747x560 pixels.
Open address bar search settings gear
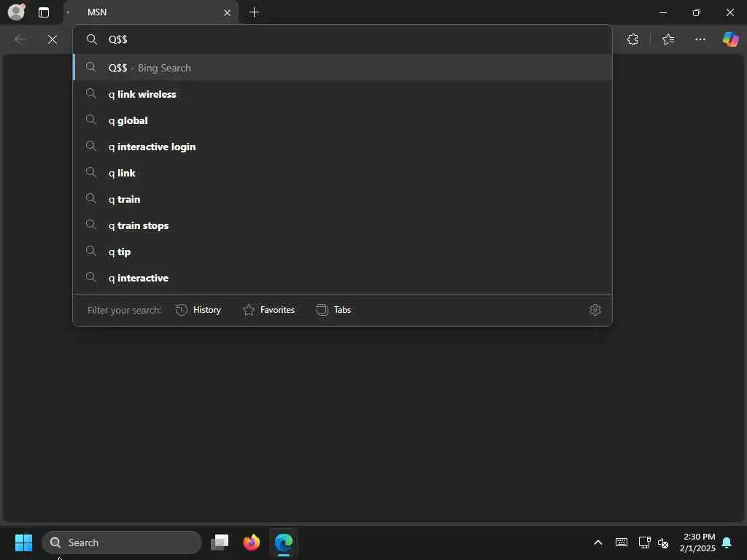pyautogui.click(x=595, y=310)
